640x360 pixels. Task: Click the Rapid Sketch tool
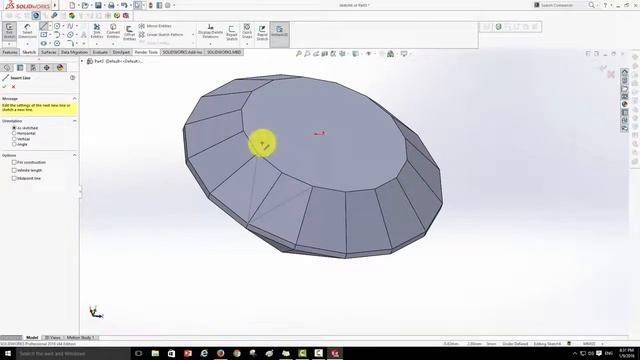click(262, 33)
